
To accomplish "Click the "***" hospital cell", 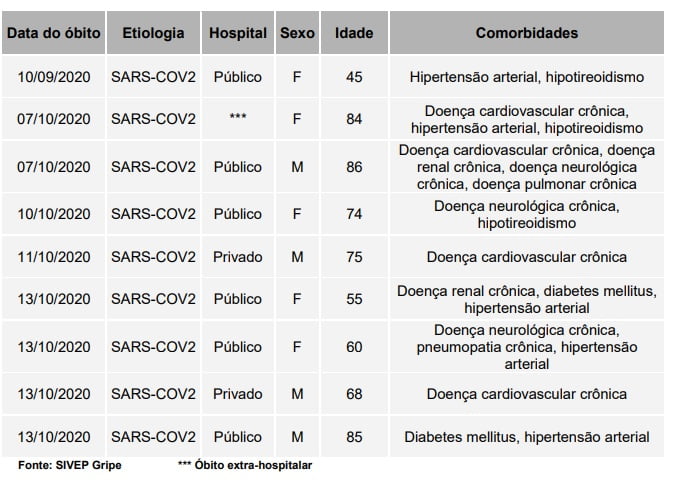I will click(x=238, y=119).
